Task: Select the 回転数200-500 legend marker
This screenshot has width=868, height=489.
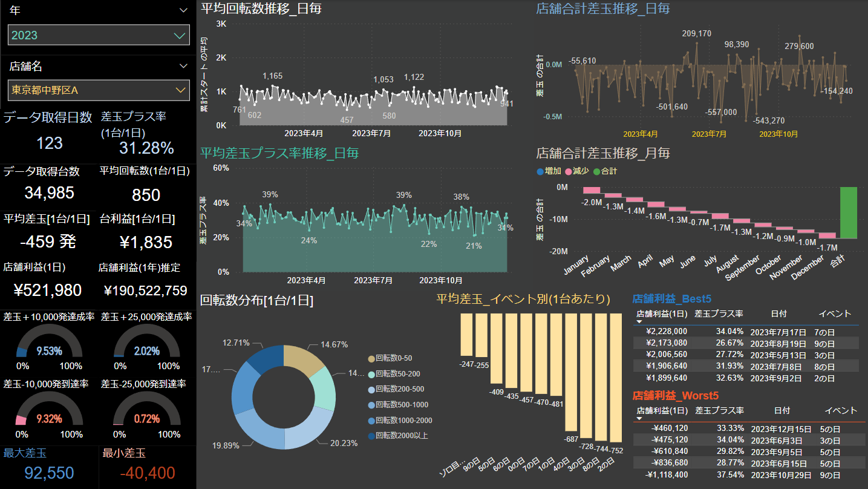Action: tap(371, 389)
